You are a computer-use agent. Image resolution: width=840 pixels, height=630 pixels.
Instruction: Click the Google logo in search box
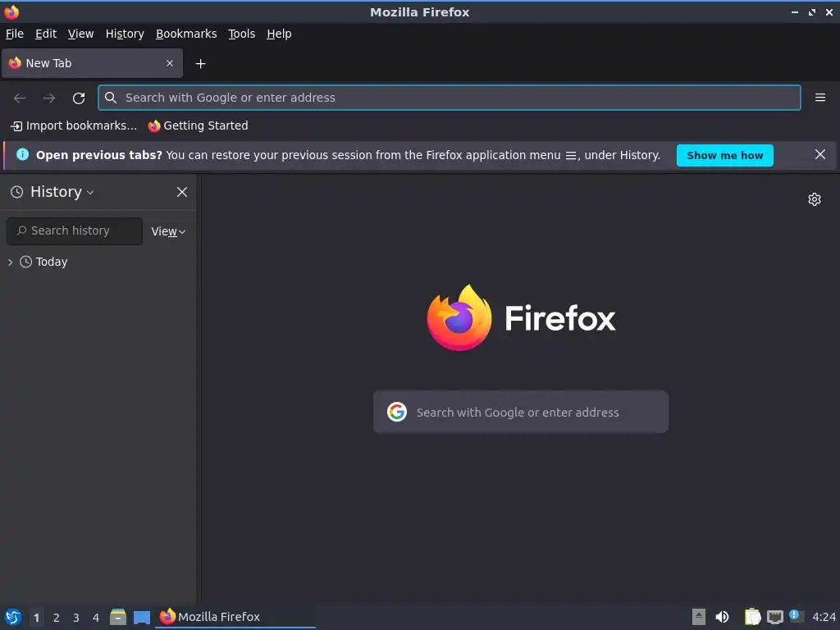point(397,412)
